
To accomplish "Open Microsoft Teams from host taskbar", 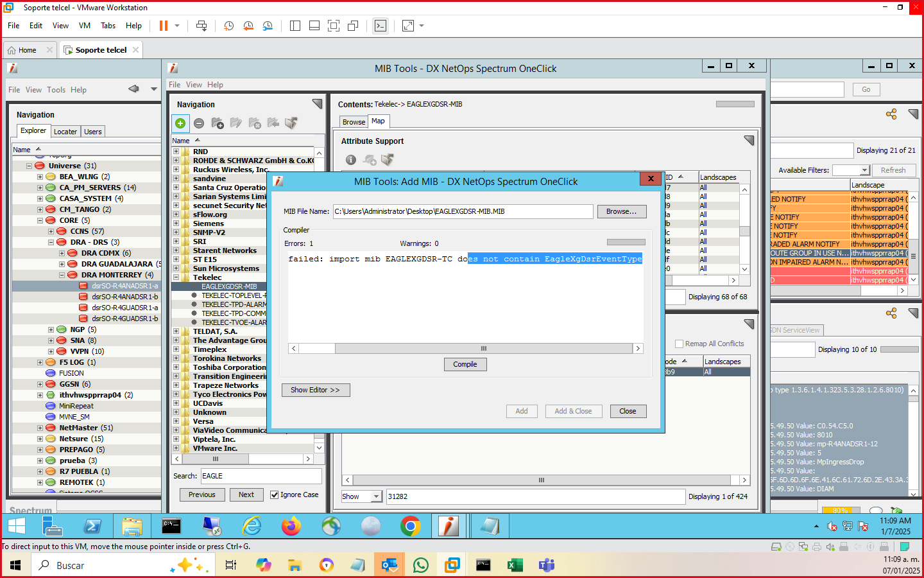I will point(546,565).
